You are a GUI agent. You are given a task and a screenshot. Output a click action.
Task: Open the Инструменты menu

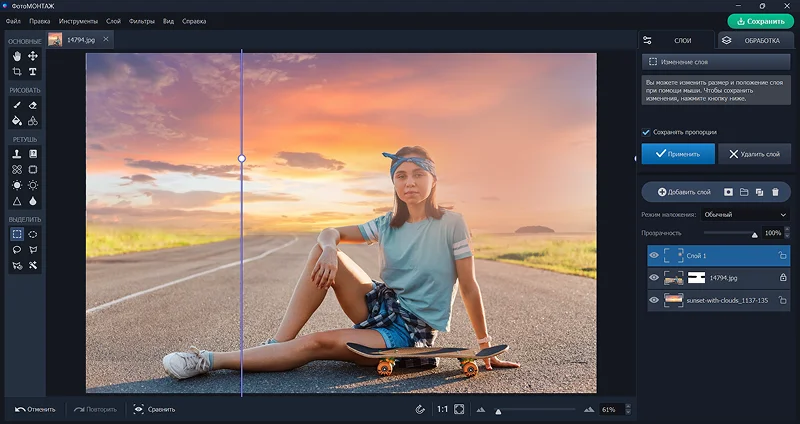pos(78,21)
